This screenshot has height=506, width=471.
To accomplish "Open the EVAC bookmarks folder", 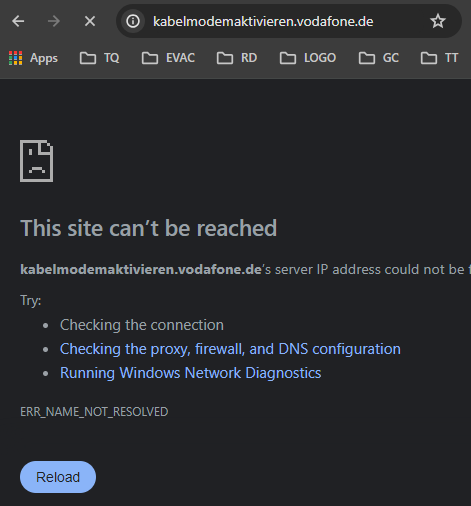I will pos(168,58).
